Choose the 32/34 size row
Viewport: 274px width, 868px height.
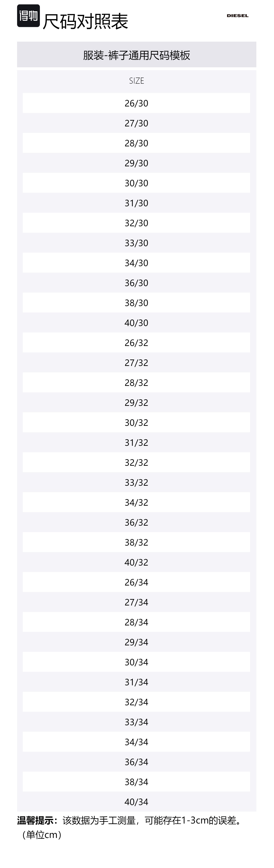coord(136,702)
